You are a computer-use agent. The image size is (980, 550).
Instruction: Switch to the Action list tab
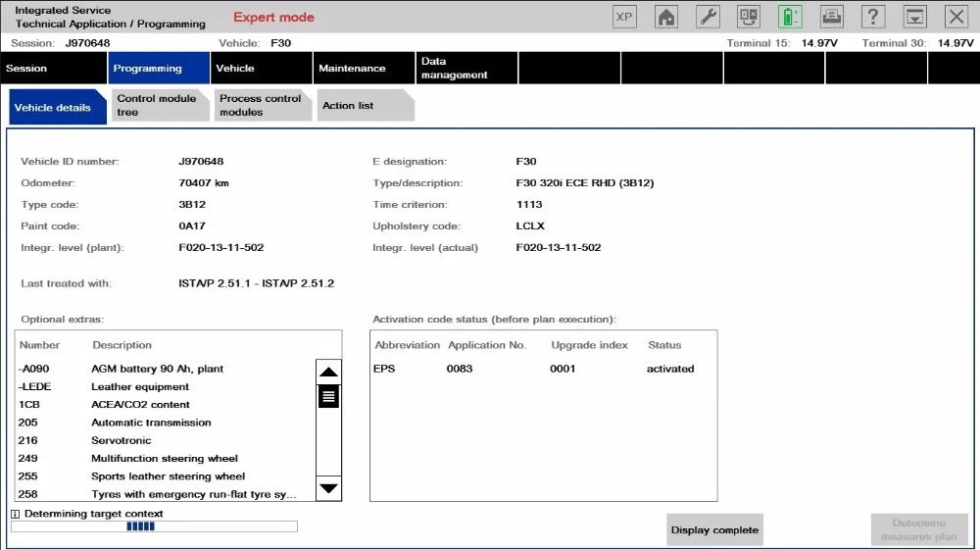point(365,106)
